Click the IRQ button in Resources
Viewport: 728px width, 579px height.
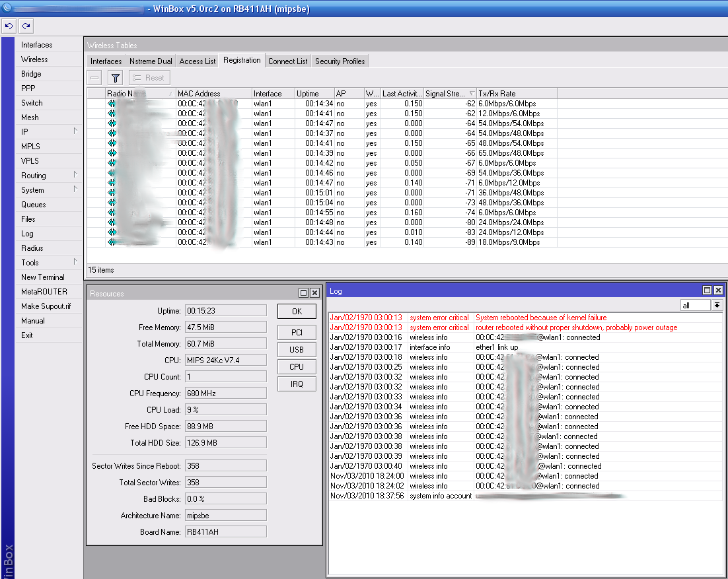click(x=297, y=384)
